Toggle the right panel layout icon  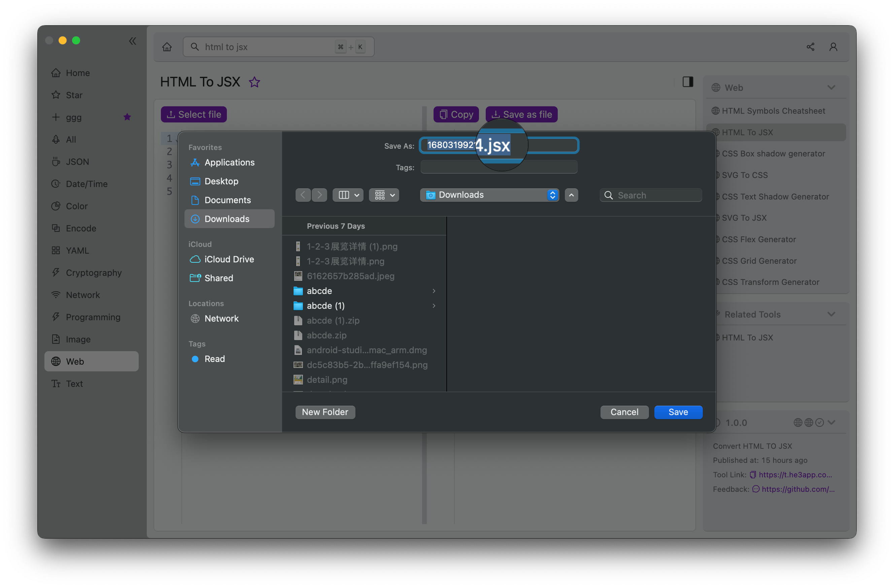[688, 81]
